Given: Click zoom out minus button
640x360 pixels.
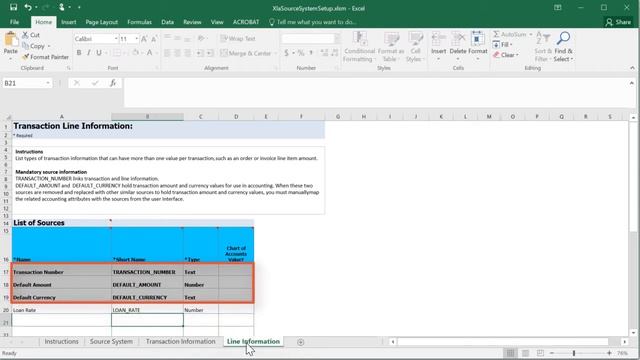Looking at the screenshot, I should pos(552,353).
